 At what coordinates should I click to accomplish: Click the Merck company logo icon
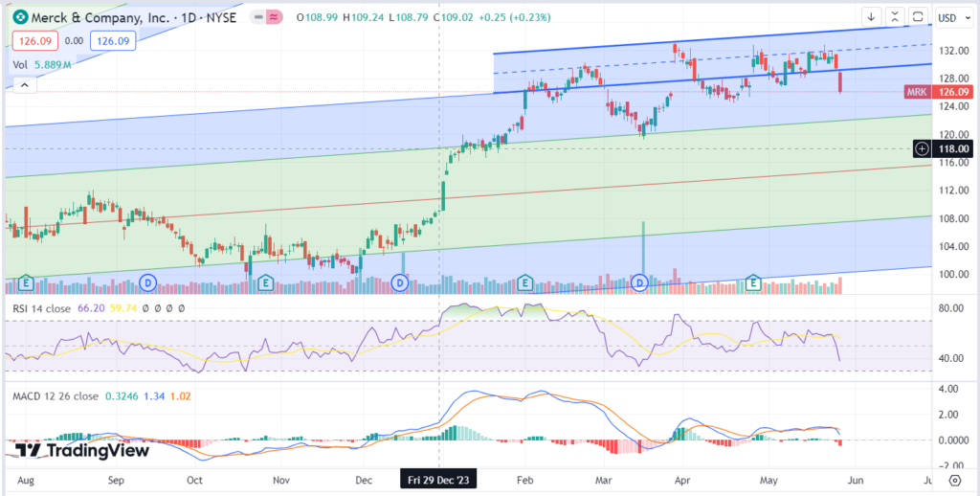point(20,17)
